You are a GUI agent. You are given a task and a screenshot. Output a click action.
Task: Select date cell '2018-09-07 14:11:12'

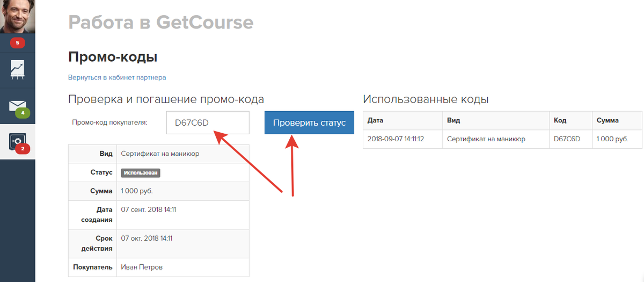(396, 139)
